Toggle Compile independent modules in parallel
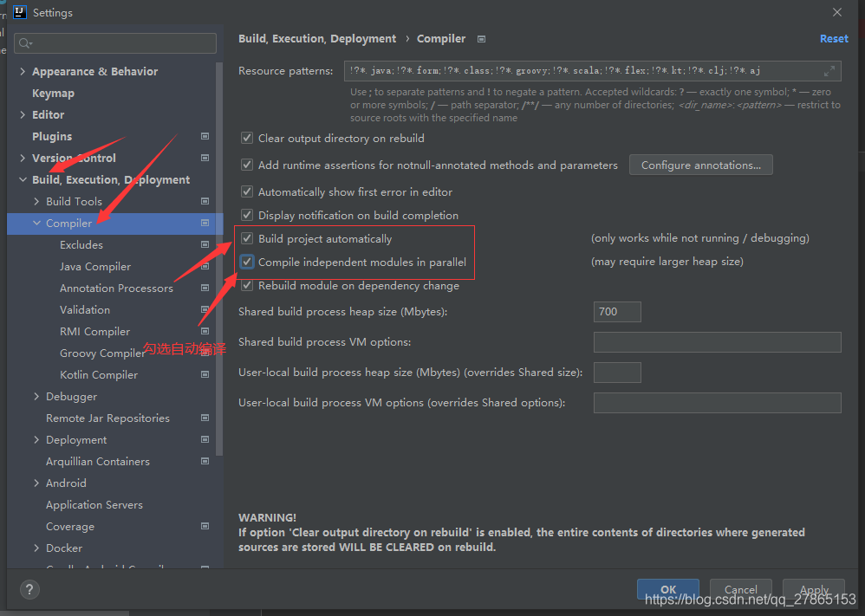865x616 pixels. tap(247, 262)
